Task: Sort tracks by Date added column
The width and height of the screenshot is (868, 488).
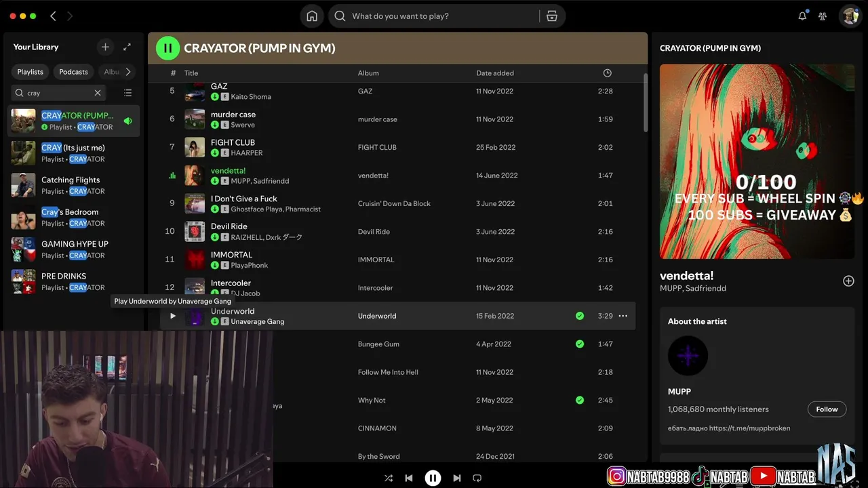Action: click(x=495, y=73)
